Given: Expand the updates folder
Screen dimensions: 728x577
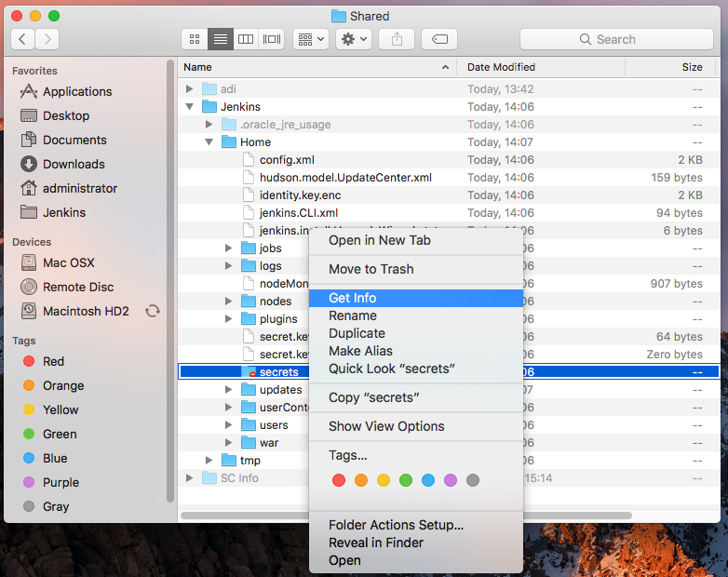Looking at the screenshot, I should (x=228, y=389).
